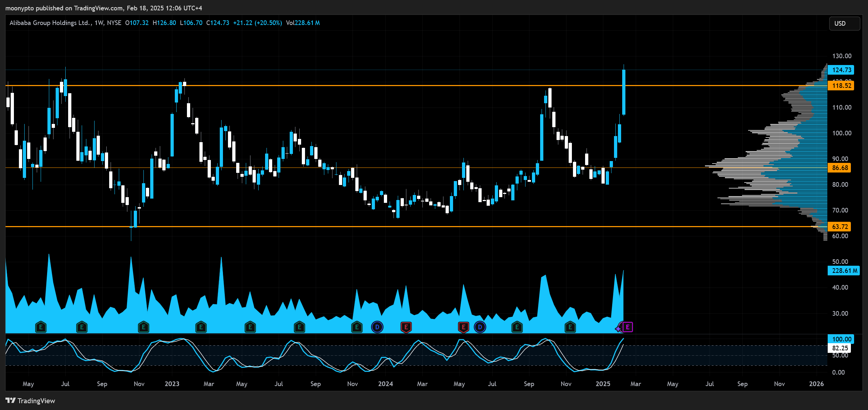
Task: Click the 2023 label on time axis
Action: [x=172, y=384]
